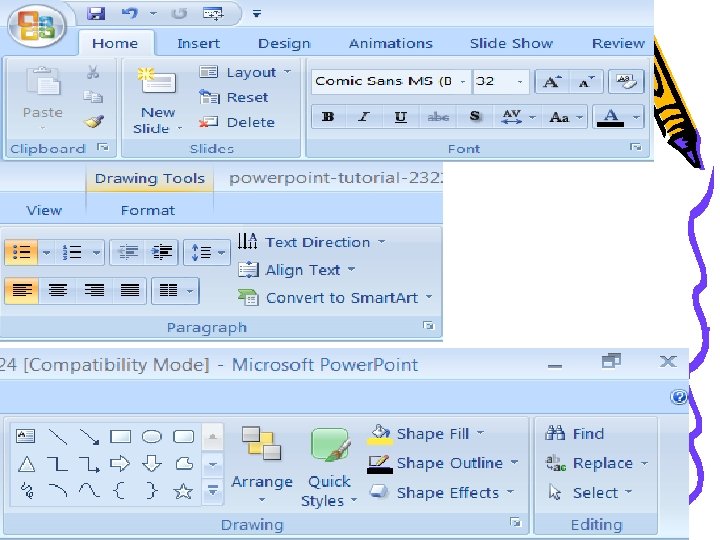Apply the black font color swatch
This screenshot has height=540, width=720.
610,117
